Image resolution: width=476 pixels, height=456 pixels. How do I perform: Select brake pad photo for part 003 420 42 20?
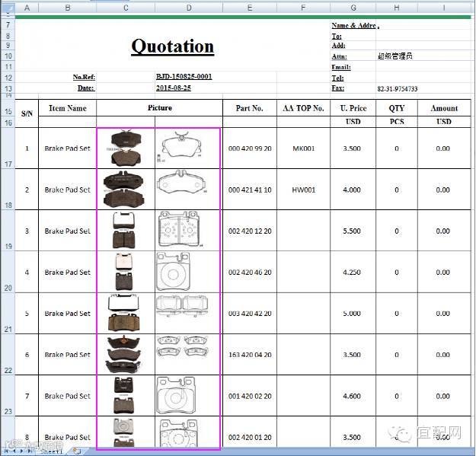tap(124, 313)
